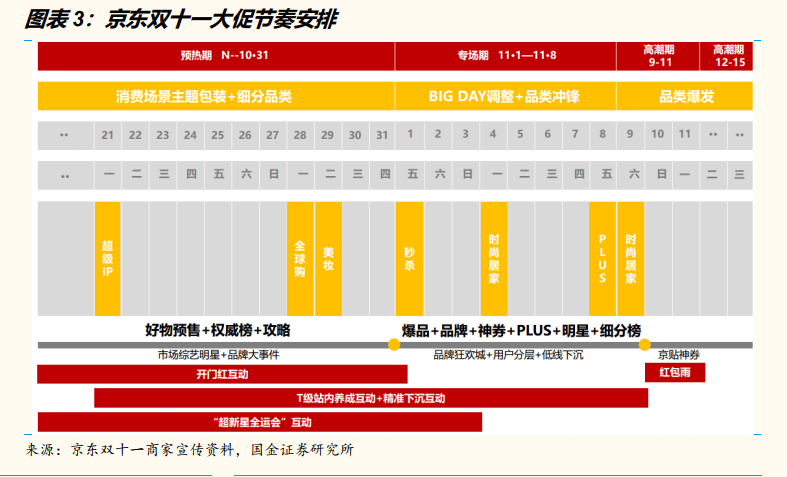Click the 市场综艺明星+品牌大事件 caption
This screenshot has height=477, width=787.
219,355
